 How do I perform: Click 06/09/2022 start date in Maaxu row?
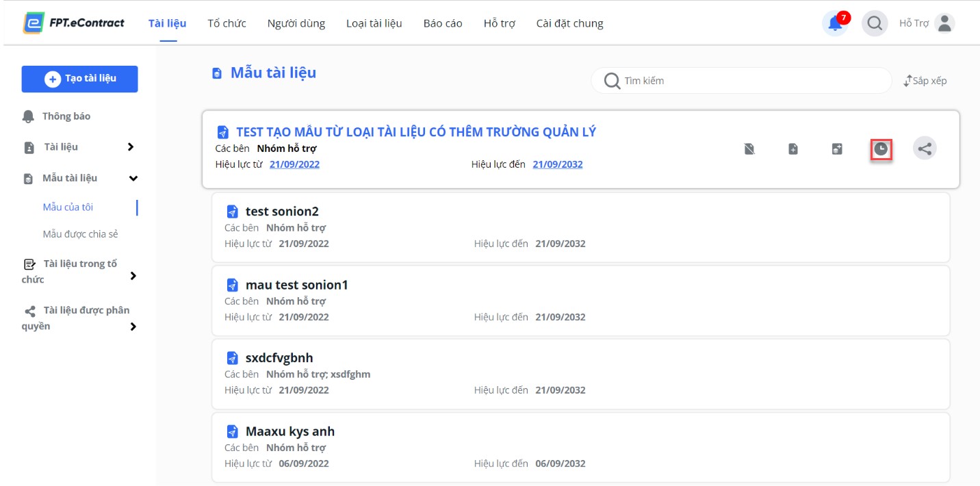pos(304,463)
